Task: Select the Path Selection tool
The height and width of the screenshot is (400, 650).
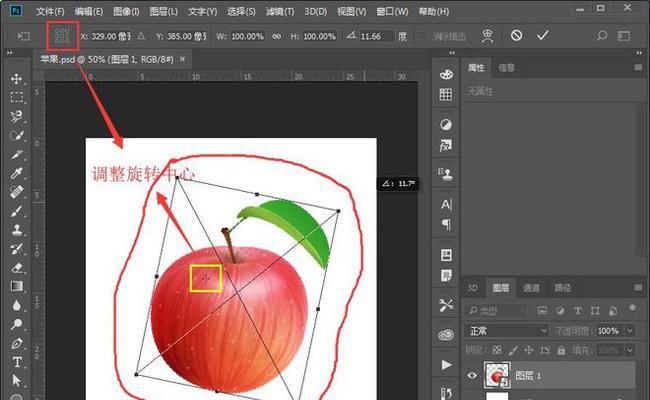Action: (17, 381)
